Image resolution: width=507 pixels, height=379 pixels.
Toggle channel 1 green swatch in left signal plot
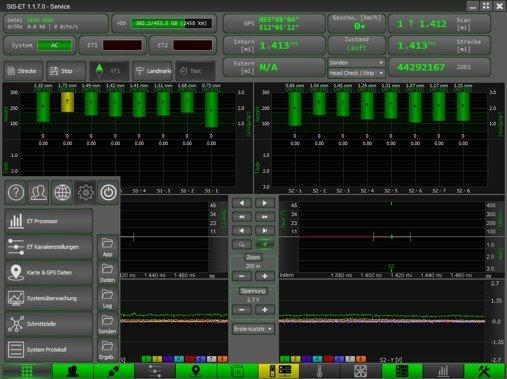pyautogui.click(x=146, y=359)
